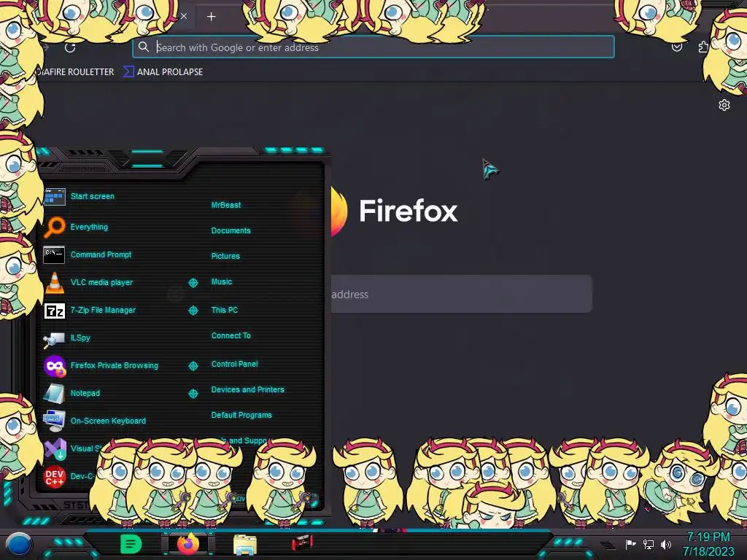Launch Everything search app
Viewport: 747px width, 560px height.
pos(76,227)
